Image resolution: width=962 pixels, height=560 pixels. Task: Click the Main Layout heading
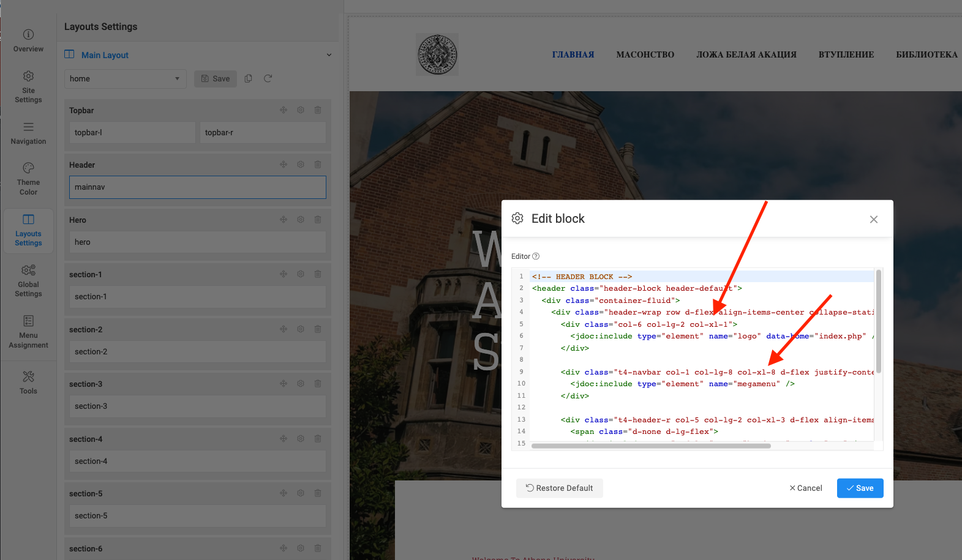[105, 55]
